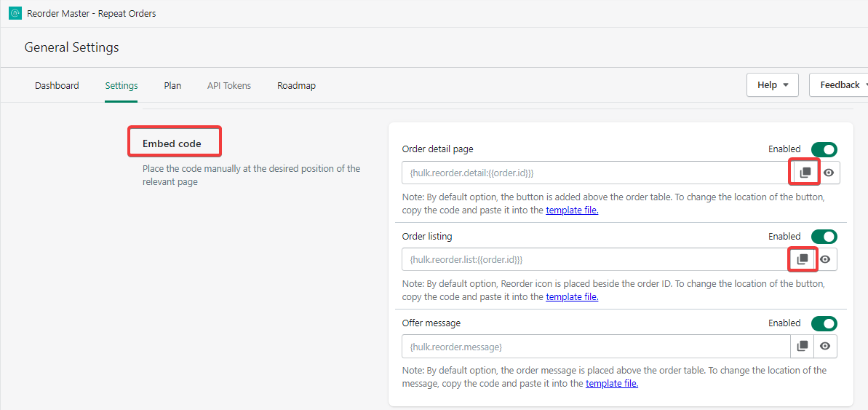Image resolution: width=868 pixels, height=410 pixels.
Task: Click the Reorder Master app logo icon
Action: (x=15, y=13)
